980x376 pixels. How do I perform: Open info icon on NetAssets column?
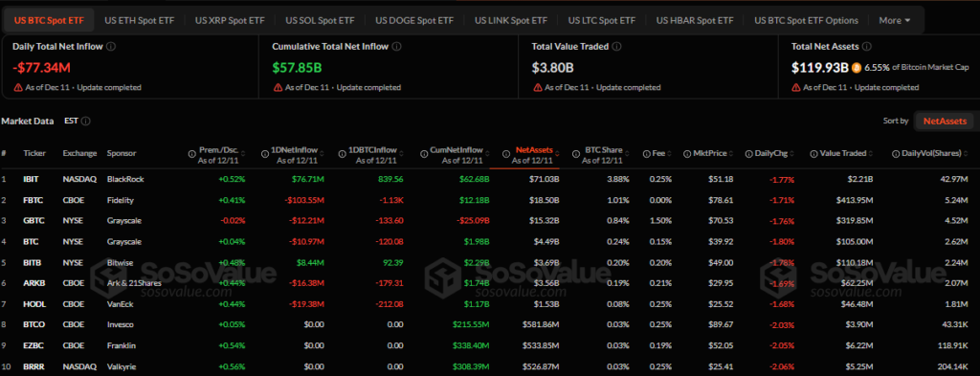(506, 154)
